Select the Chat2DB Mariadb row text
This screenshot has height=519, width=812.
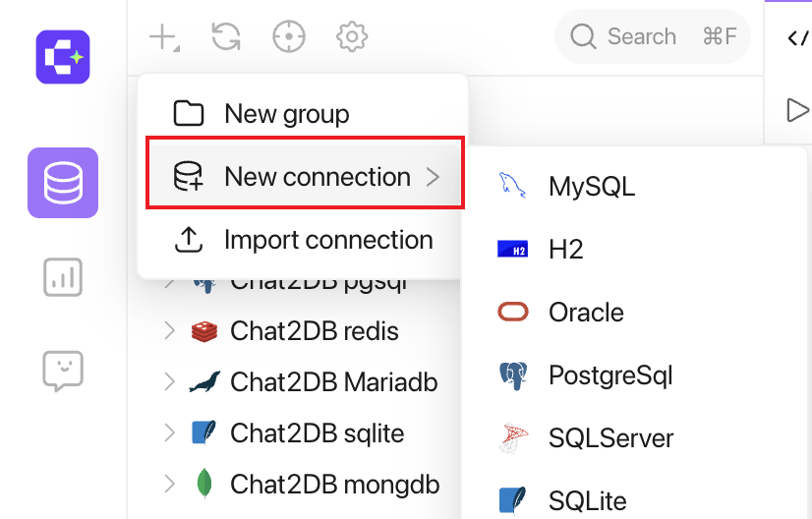coord(334,381)
